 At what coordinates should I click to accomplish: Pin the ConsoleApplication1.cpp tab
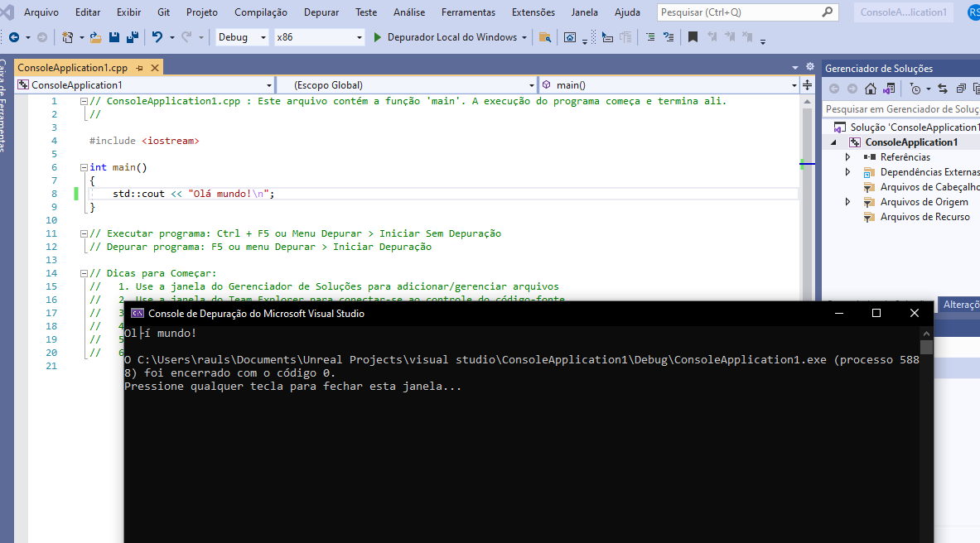coord(139,68)
